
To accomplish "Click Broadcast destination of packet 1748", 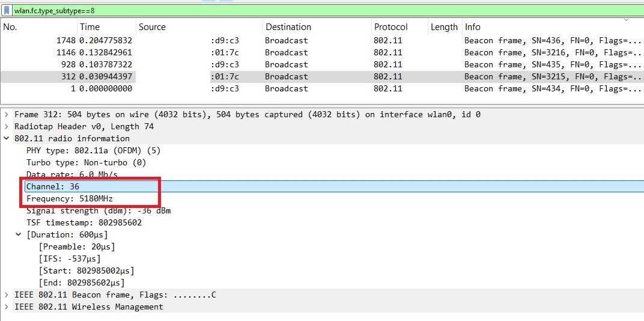I will [287, 41].
